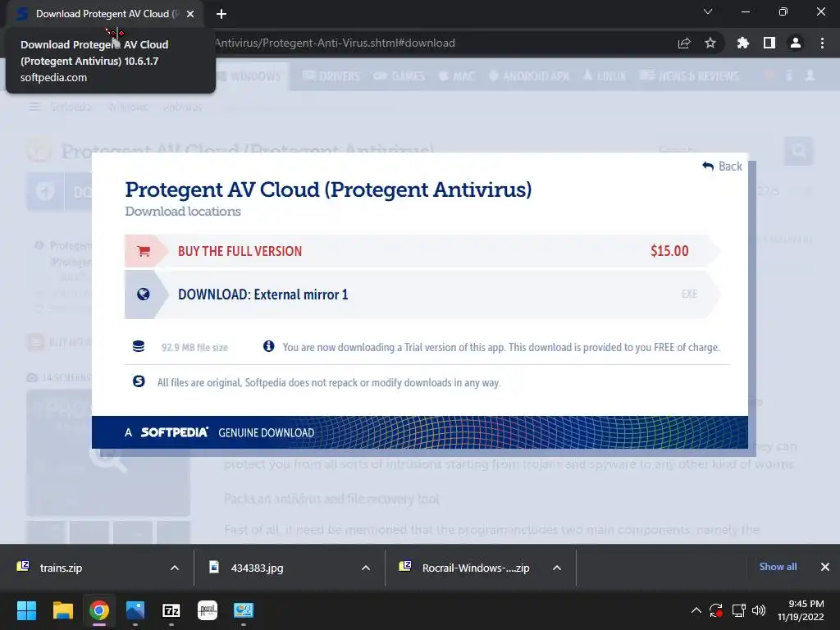Show hidden system tray icons chevron
The height and width of the screenshot is (630, 840).
click(x=696, y=610)
